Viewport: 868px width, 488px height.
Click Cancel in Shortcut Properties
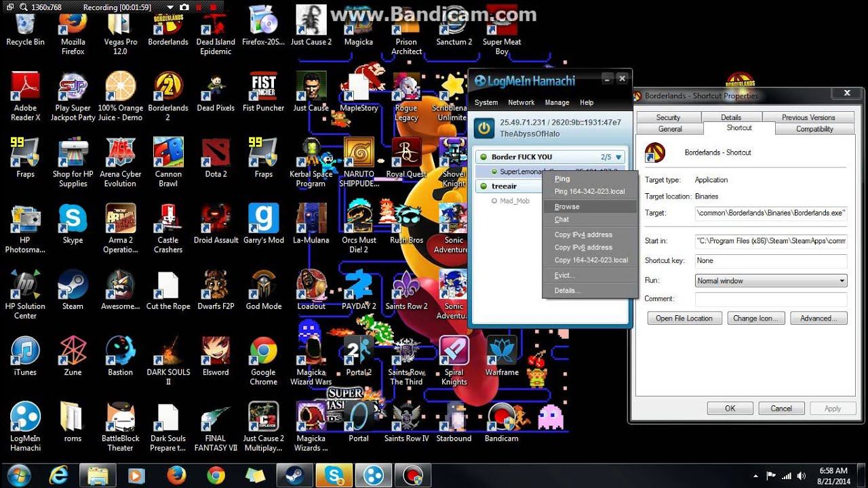coord(781,408)
